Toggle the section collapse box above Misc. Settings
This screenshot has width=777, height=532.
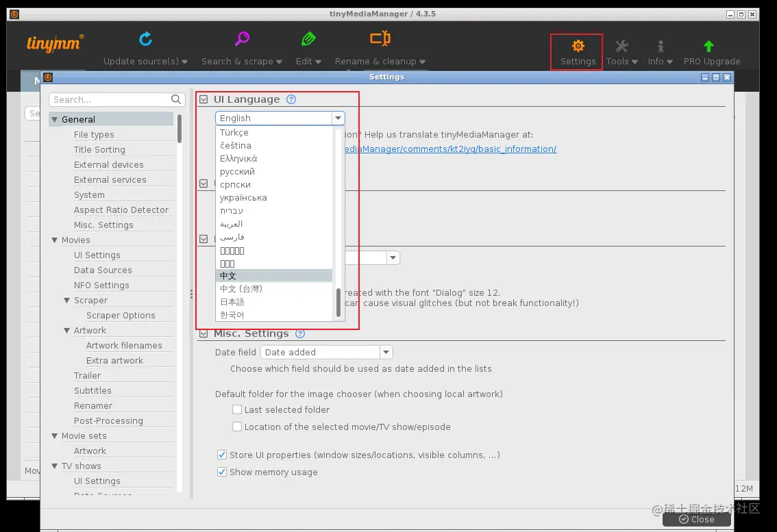point(203,239)
